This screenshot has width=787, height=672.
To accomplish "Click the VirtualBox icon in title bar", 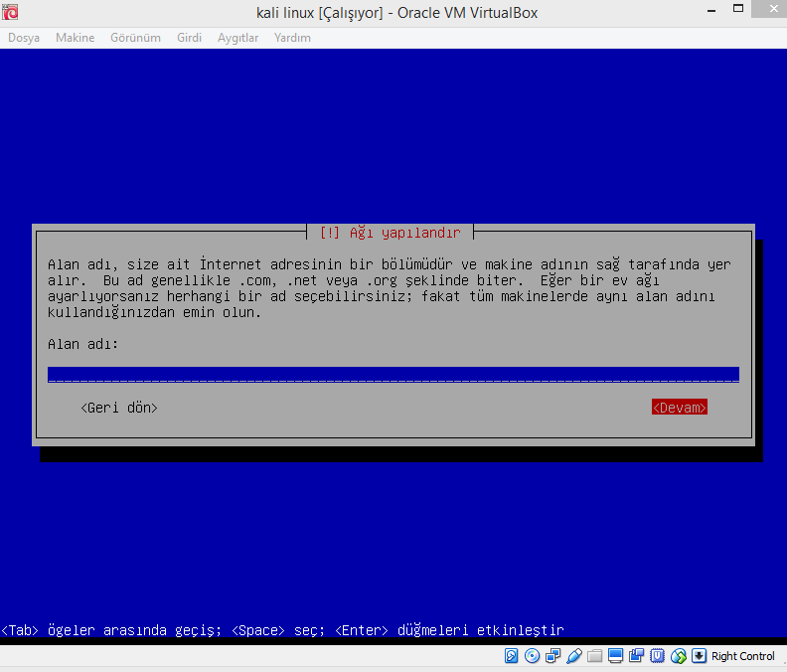I will [10, 11].
